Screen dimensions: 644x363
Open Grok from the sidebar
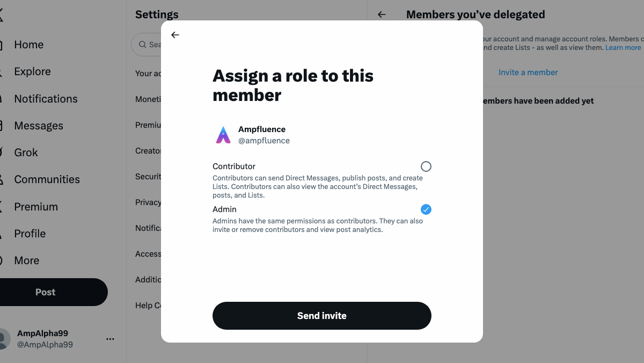(x=26, y=153)
